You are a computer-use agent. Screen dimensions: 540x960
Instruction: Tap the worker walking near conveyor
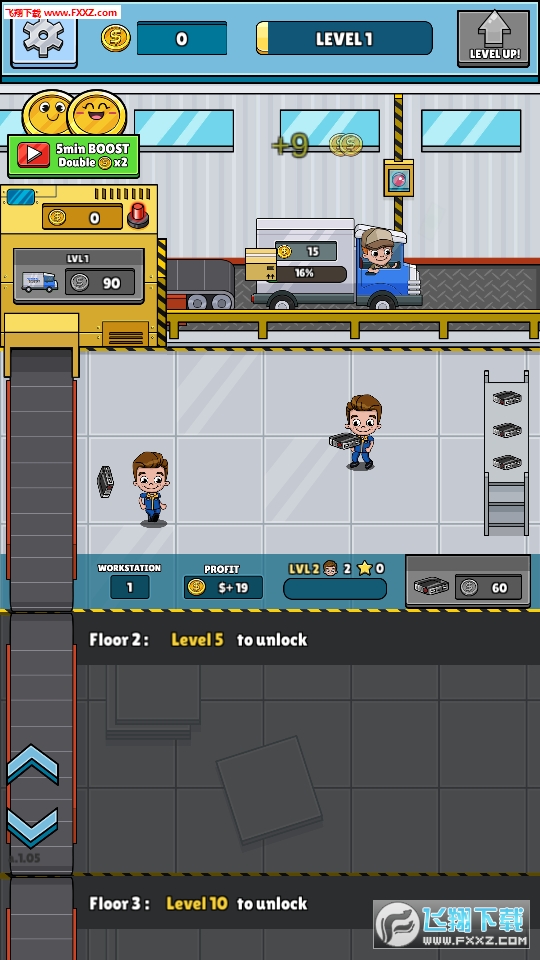pyautogui.click(x=150, y=489)
